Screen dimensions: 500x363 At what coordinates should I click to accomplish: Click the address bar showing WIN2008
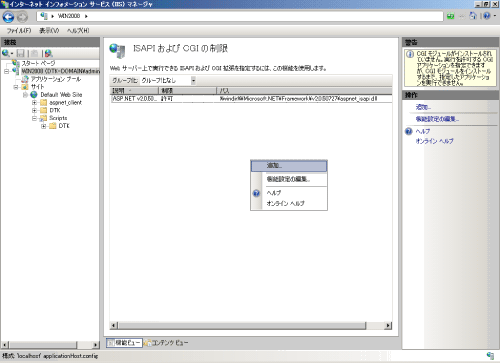tap(240, 16)
